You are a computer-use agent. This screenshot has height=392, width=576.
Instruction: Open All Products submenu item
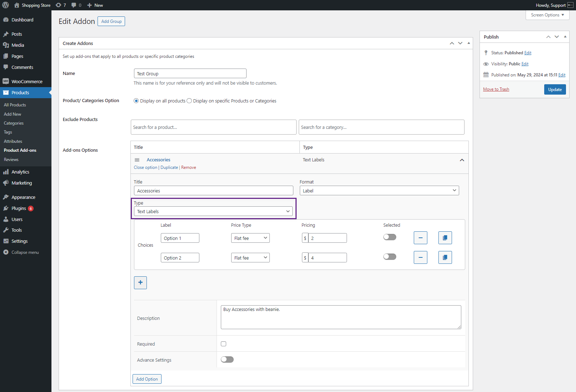[x=15, y=105]
